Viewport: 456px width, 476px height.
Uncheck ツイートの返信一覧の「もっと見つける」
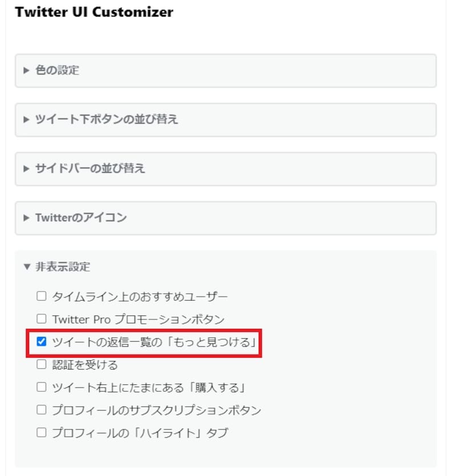[40, 342]
